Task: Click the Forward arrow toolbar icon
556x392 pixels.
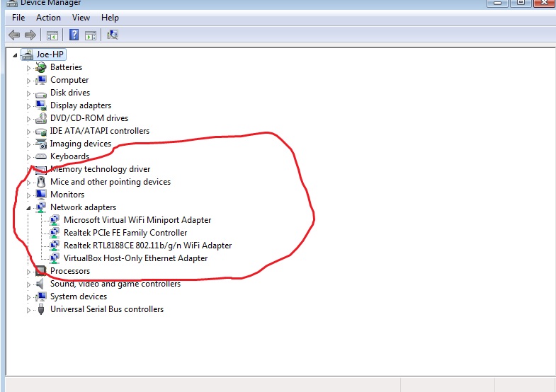Action: (x=30, y=35)
